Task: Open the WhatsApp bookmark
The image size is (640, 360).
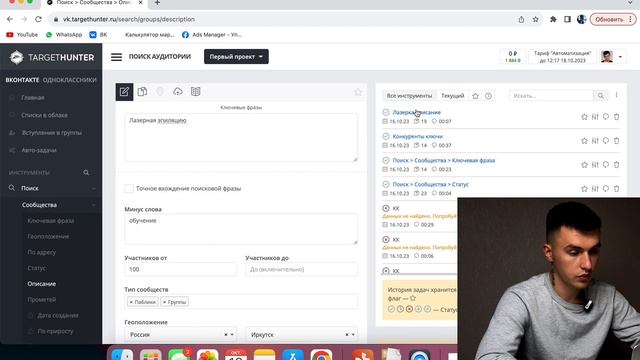Action: 64,35
